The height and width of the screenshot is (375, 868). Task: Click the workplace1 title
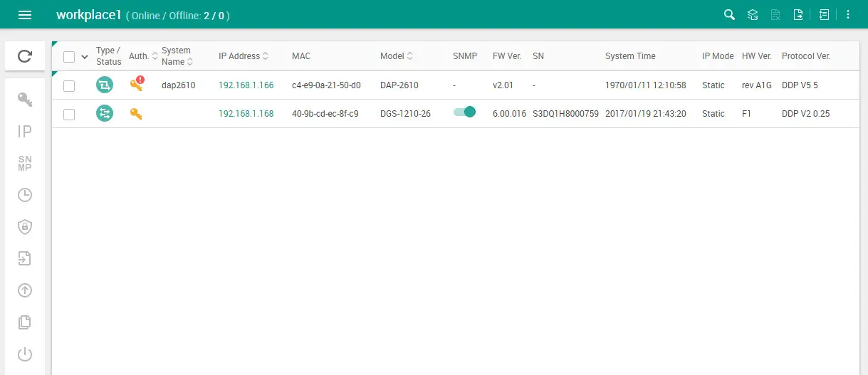(x=89, y=15)
